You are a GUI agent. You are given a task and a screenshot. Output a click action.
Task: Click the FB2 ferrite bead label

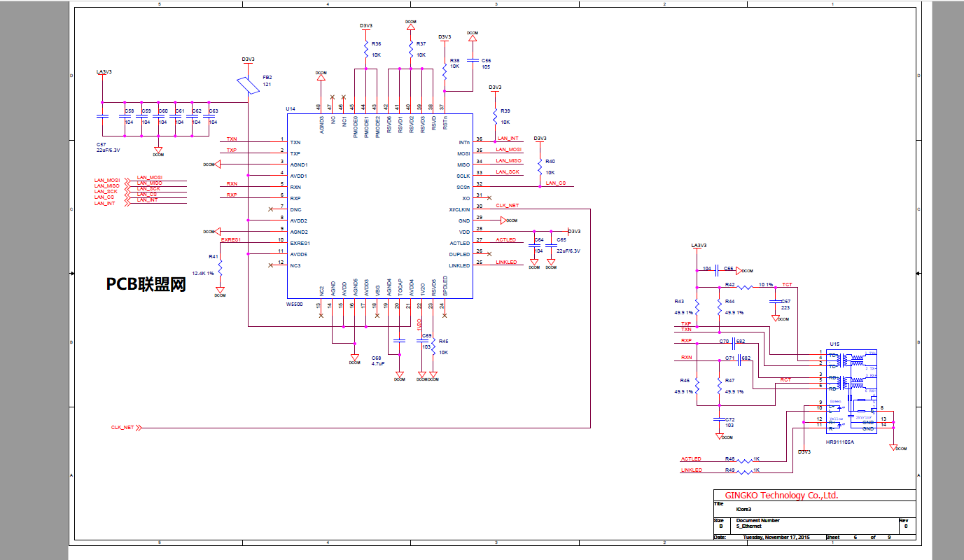click(267, 77)
